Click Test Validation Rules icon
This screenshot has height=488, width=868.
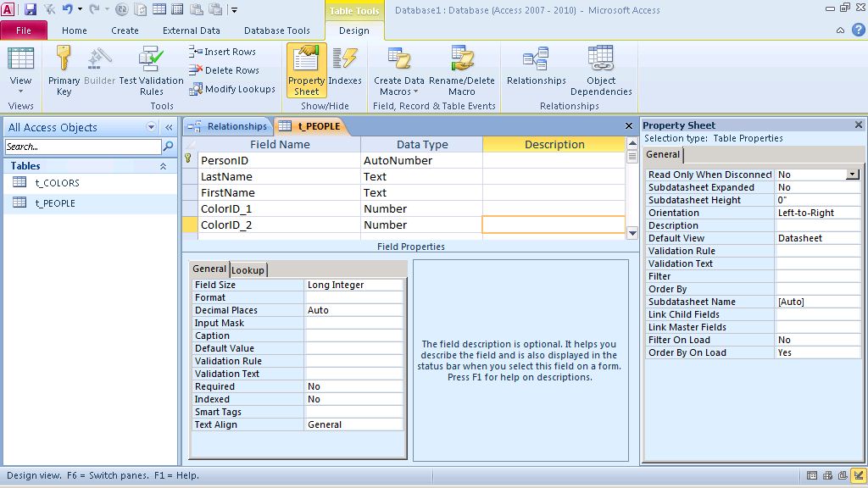tap(151, 58)
